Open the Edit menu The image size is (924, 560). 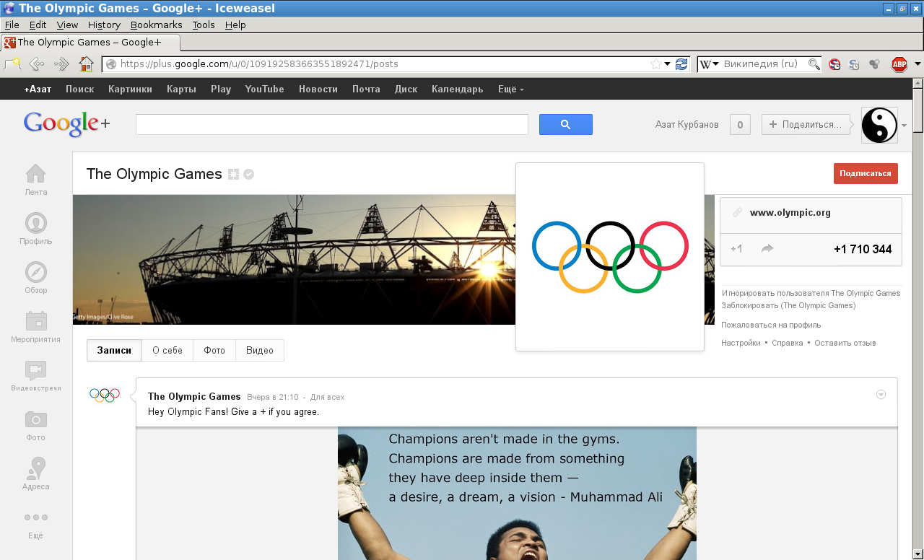point(38,25)
